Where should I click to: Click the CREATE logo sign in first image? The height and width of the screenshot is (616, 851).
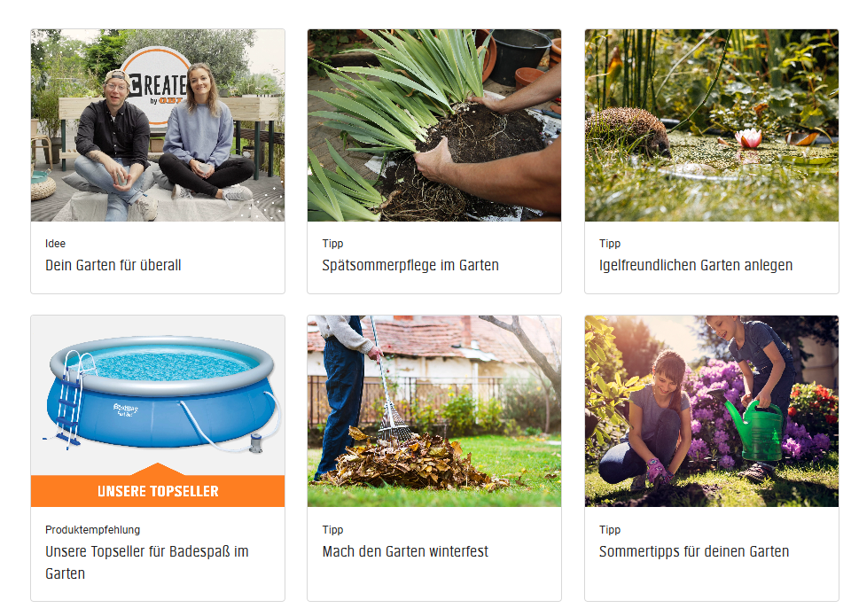(x=156, y=87)
